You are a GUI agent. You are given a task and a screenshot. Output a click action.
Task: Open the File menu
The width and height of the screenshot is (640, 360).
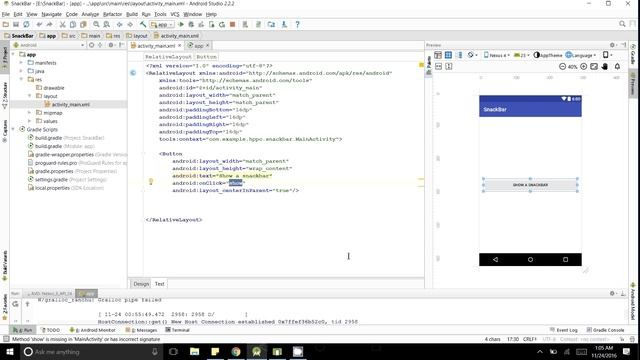point(6,14)
